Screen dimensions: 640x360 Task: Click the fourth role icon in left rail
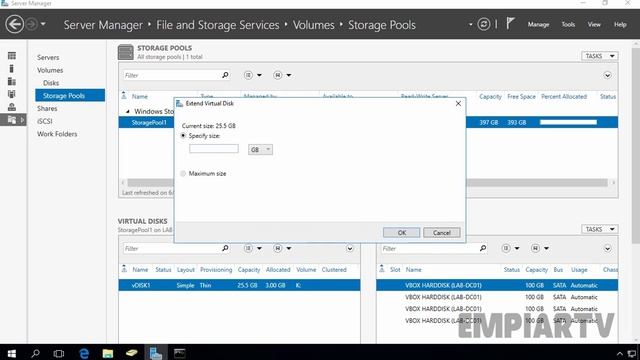(12, 94)
